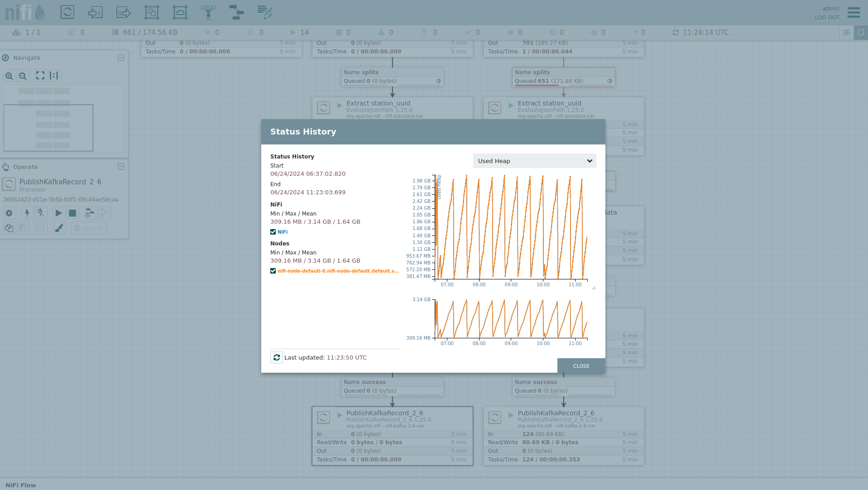Collapse the Operate panel
Viewport: 868px width, 490px height.
pyautogui.click(x=121, y=167)
